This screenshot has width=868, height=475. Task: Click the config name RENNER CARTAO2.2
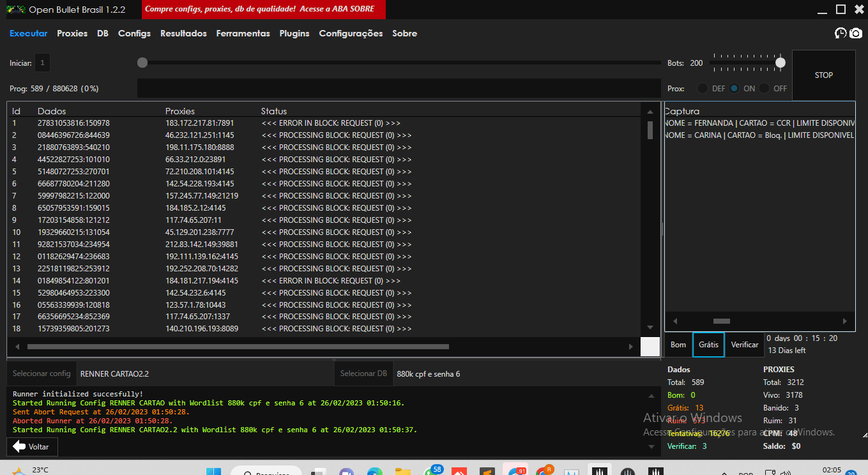pyautogui.click(x=114, y=373)
